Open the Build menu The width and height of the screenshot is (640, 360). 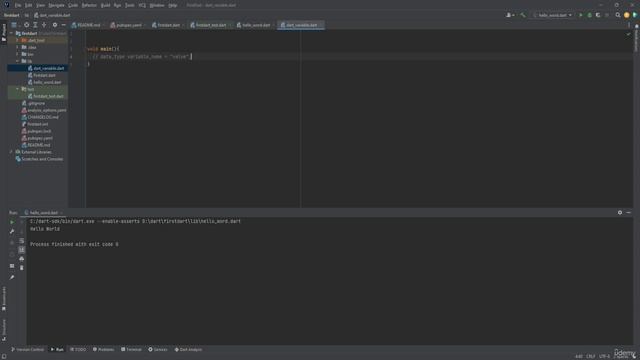(105, 5)
